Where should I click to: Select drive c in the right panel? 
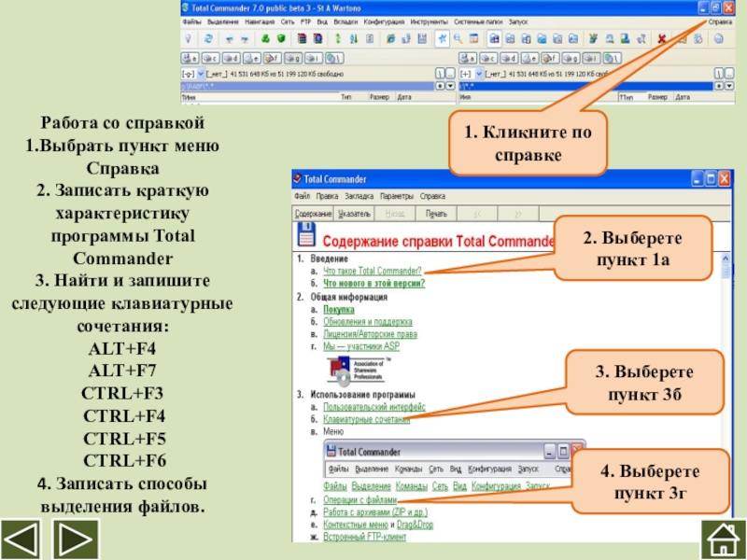coord(487,58)
